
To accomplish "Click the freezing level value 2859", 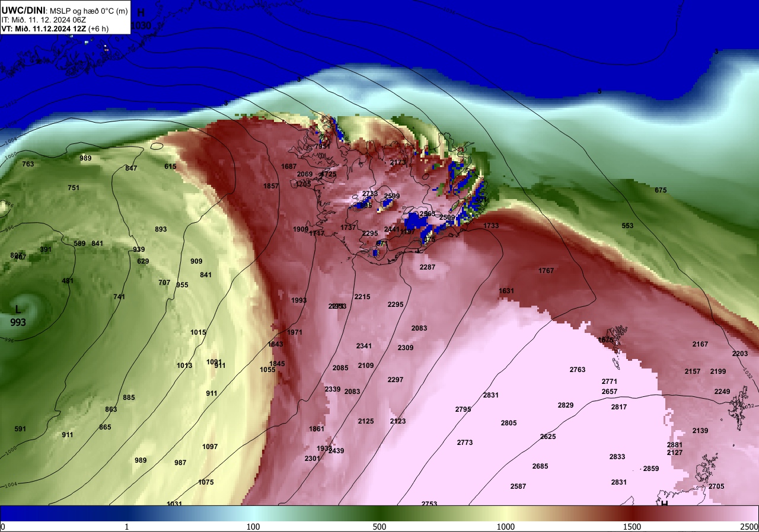I will tap(651, 469).
